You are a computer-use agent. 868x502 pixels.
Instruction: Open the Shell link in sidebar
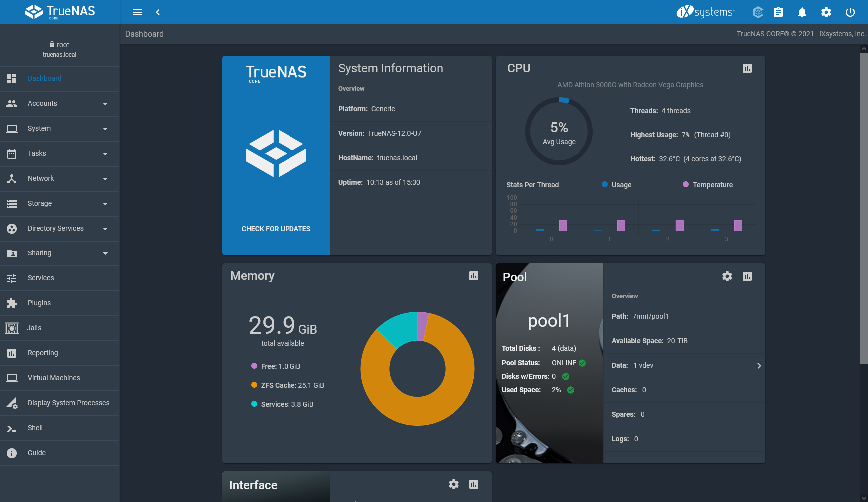point(60,428)
